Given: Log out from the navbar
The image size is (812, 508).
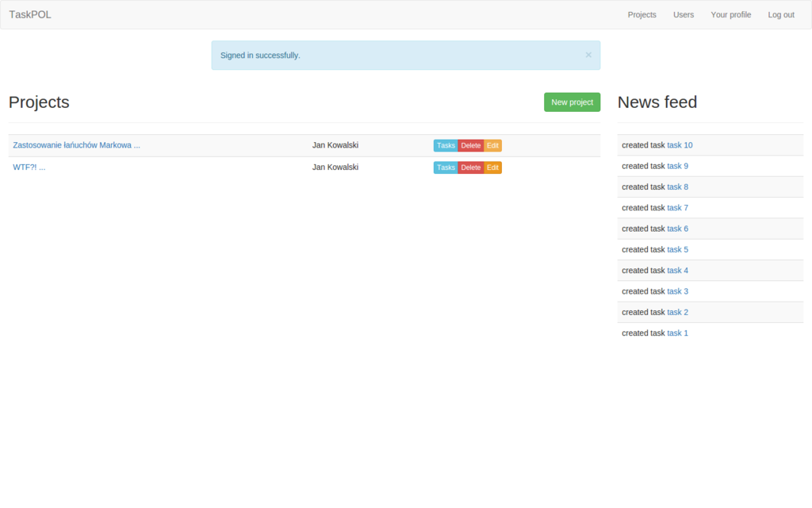Looking at the screenshot, I should tap(780, 14).
